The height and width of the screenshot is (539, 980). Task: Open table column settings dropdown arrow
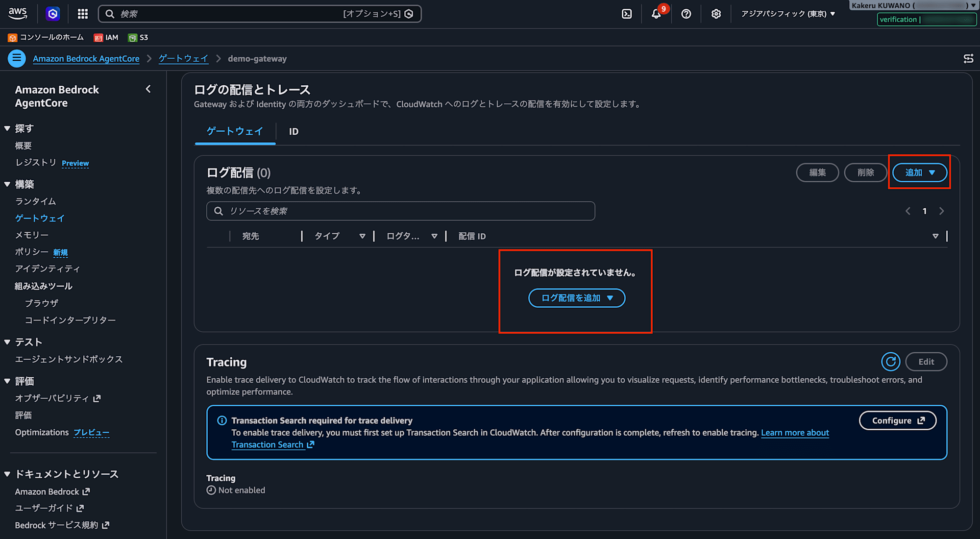935,236
